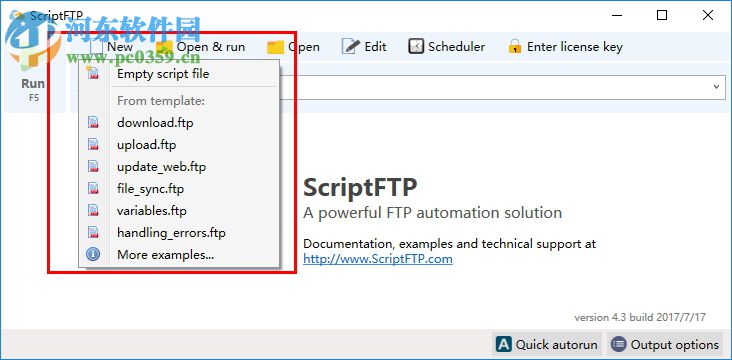Select download.ftp template
The width and height of the screenshot is (732, 360).
point(179,123)
